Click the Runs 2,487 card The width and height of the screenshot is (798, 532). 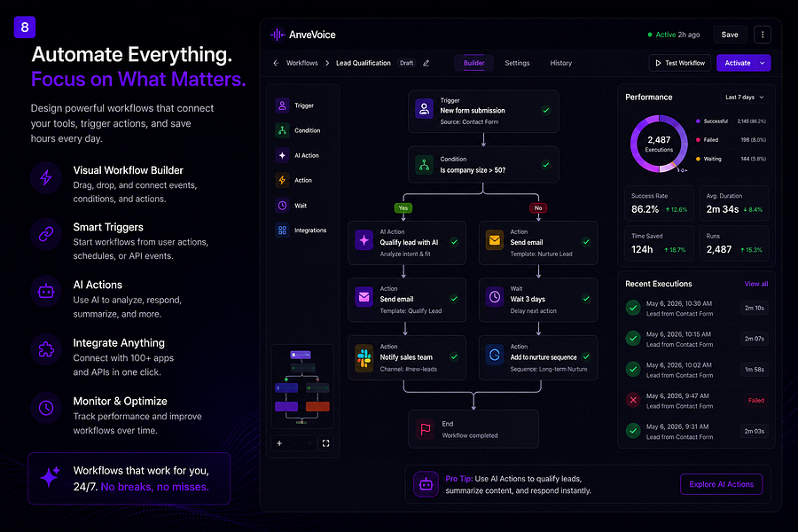click(734, 243)
